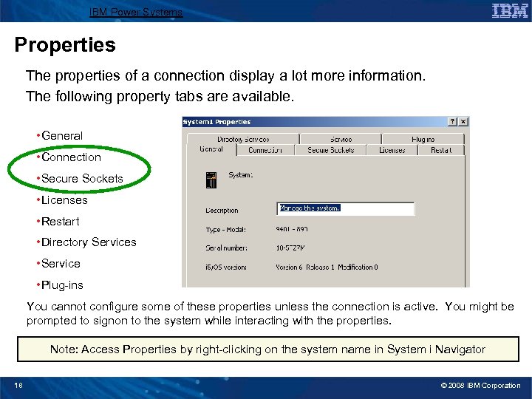Click the Note about accessing Properties
Screen dimensions: 532x399
pos(268,349)
